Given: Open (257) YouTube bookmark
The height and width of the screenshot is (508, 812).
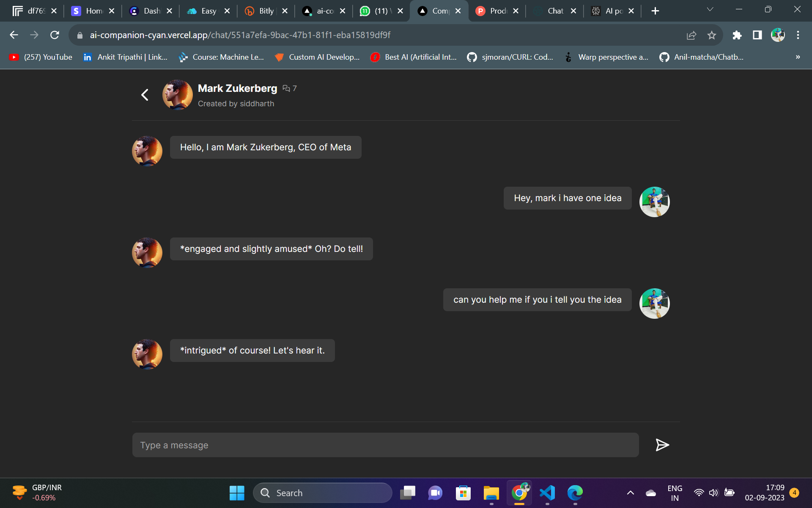Looking at the screenshot, I should [x=41, y=57].
